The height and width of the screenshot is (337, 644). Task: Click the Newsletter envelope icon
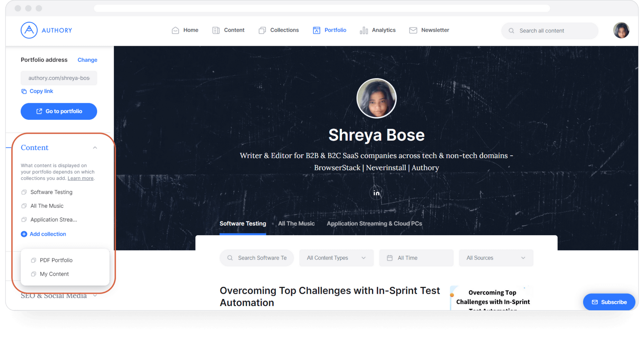click(x=413, y=30)
